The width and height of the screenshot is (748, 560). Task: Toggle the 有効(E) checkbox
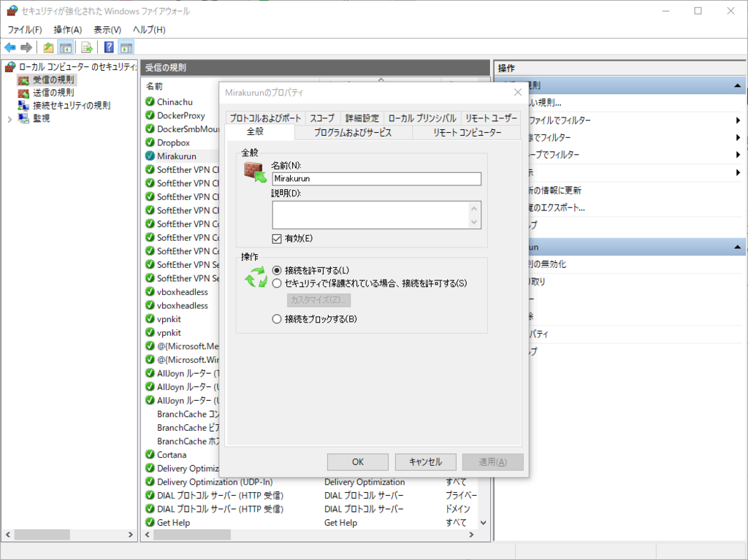(277, 239)
